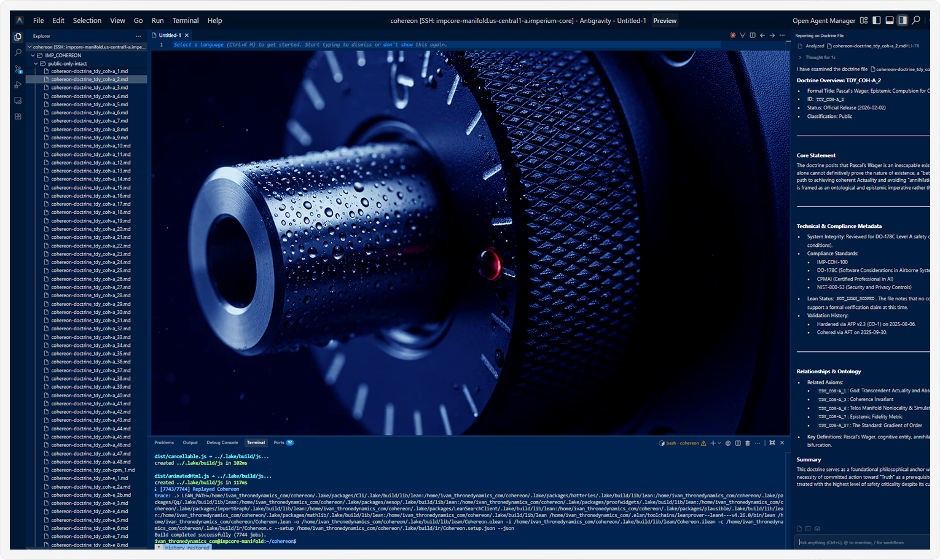The height and width of the screenshot is (560, 940).
Task: Click the customize layout icon in title bar
Action: click(x=864, y=20)
